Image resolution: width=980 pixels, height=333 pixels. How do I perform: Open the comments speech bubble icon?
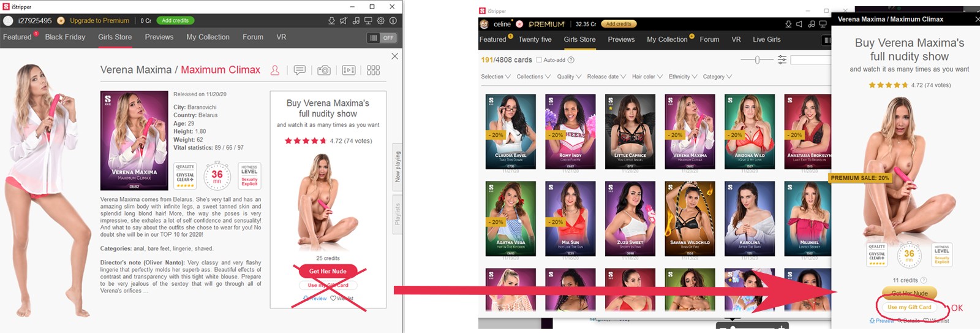300,71
